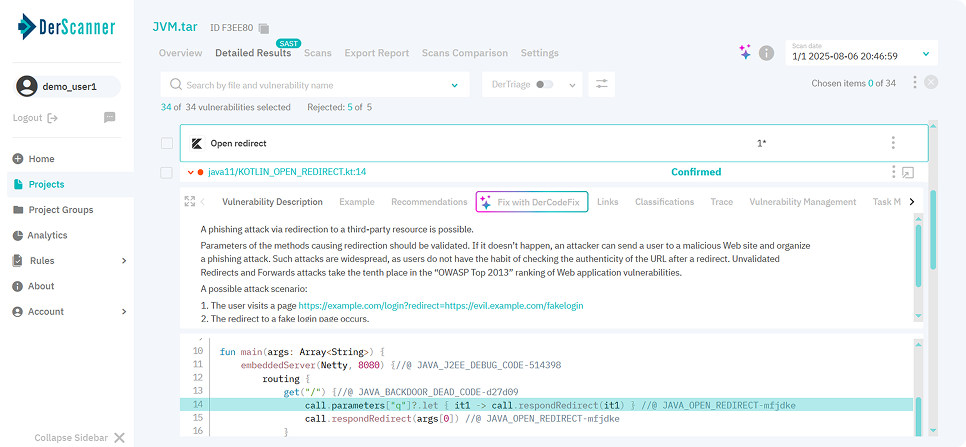Clear chosen items with the X icon
Viewport: 966px width, 447px height.
pos(932,83)
